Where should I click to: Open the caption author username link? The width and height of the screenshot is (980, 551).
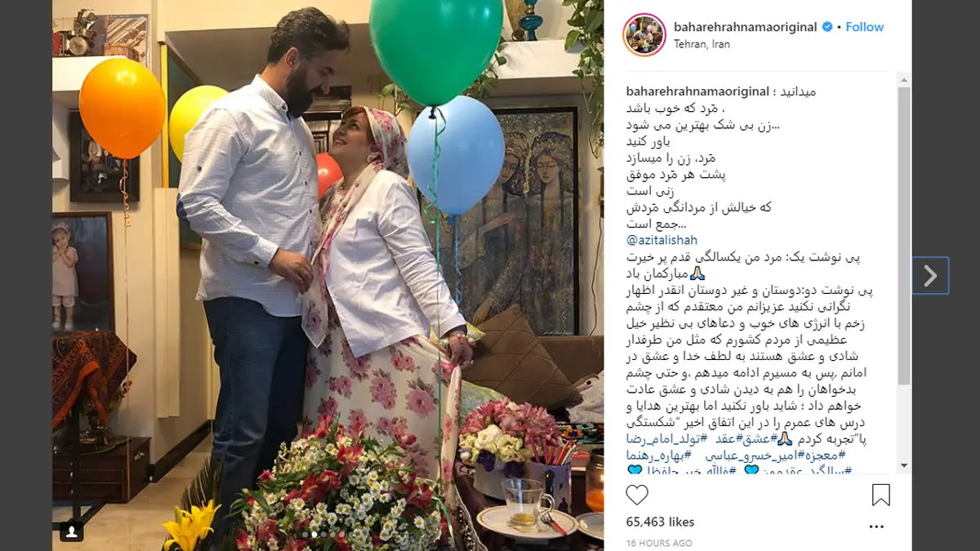(697, 91)
